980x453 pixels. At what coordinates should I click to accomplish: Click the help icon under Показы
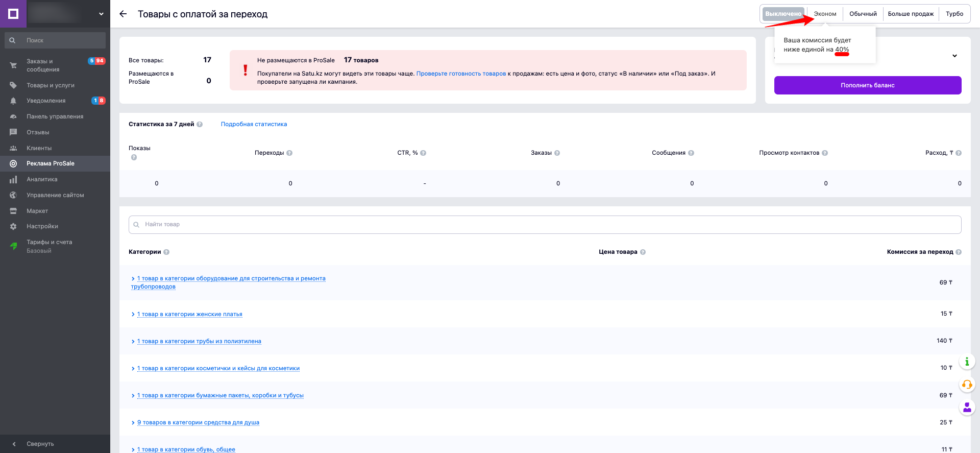134,157
